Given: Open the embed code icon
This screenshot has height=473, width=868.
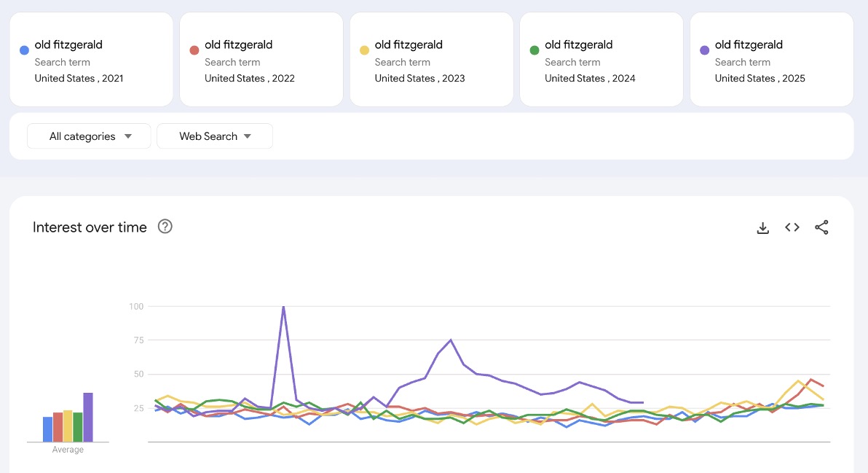Looking at the screenshot, I should [x=792, y=227].
